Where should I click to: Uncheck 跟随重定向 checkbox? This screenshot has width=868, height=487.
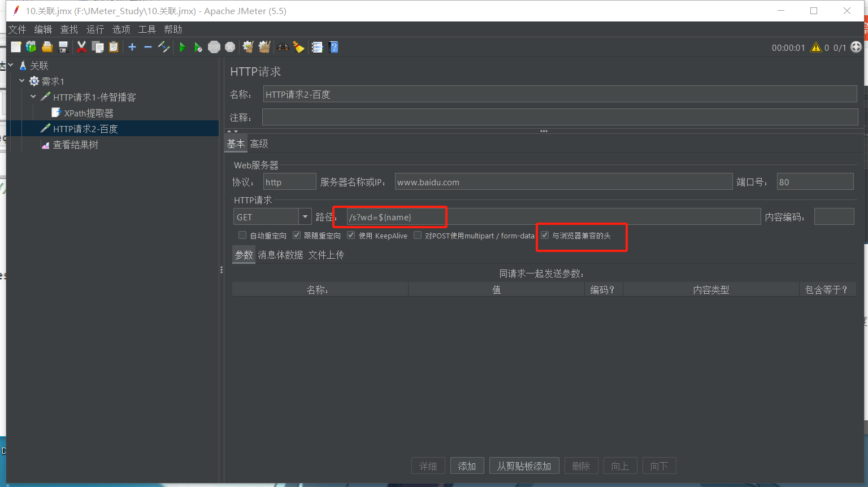point(297,235)
